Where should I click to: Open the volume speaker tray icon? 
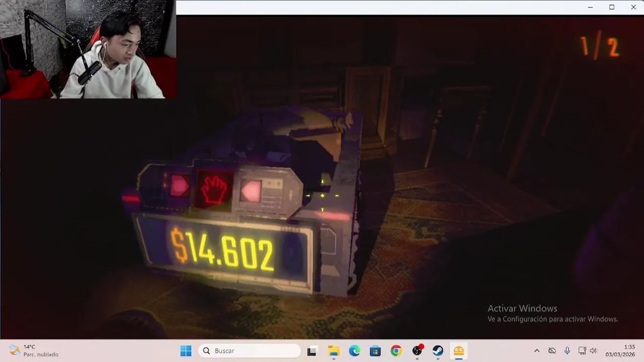(593, 351)
